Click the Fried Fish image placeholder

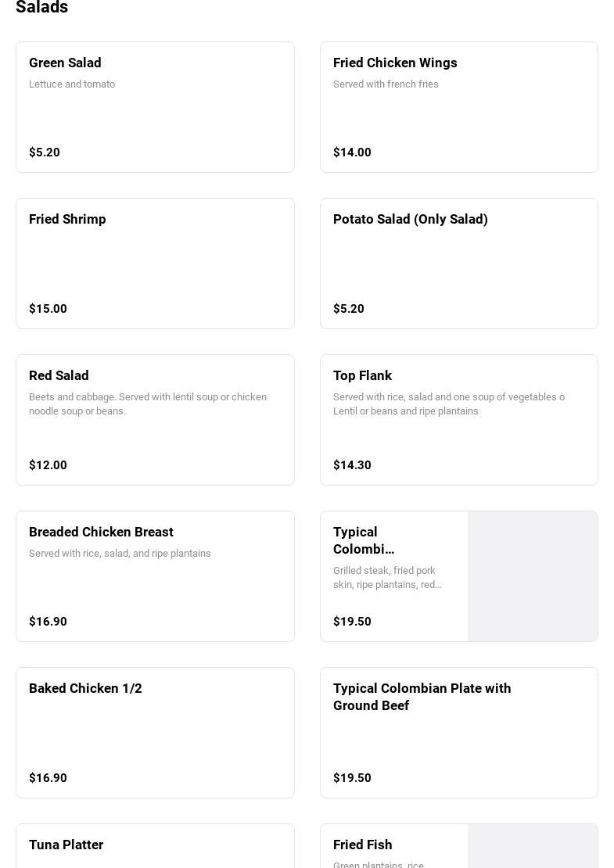(533, 847)
